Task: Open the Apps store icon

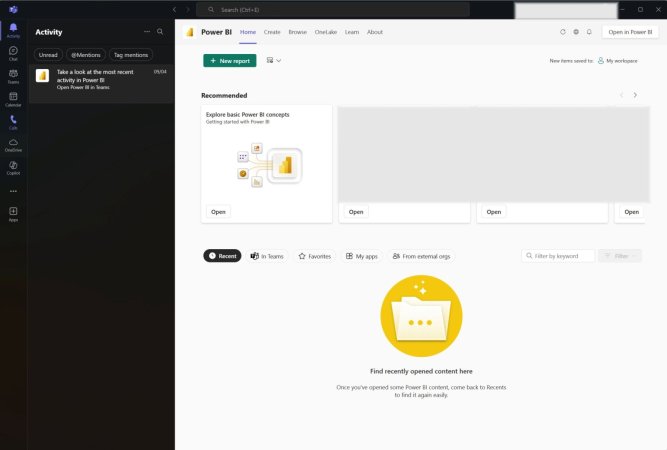Action: tap(13, 214)
